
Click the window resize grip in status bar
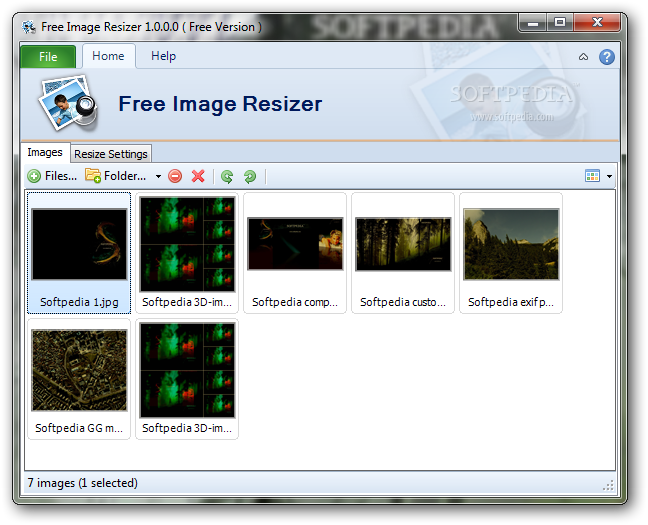coord(608,485)
